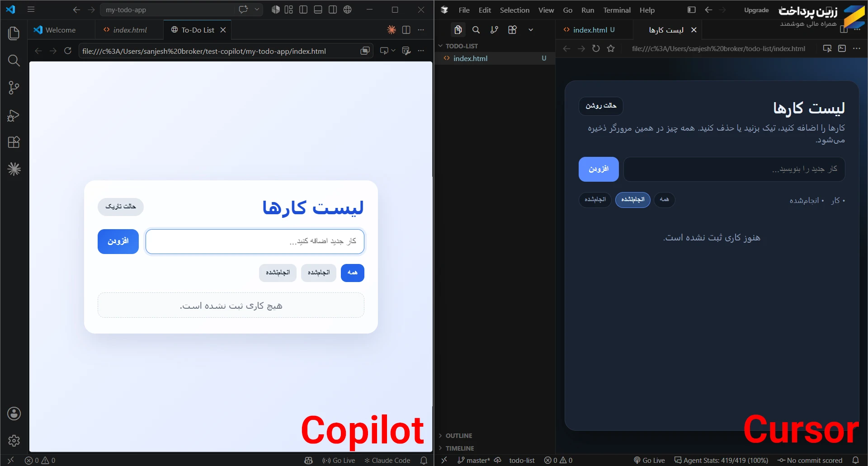The image size is (868, 466).
Task: Expand the TIMELINE section in Cursor
Action: pyautogui.click(x=460, y=448)
